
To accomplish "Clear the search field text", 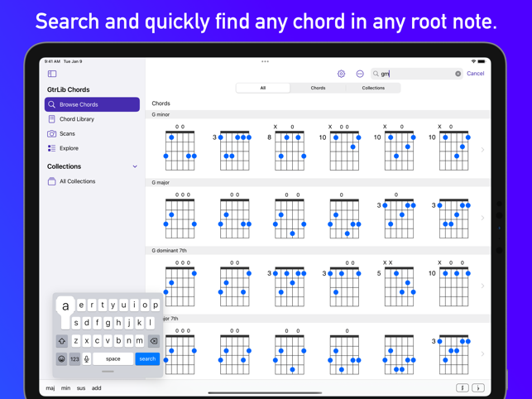I will pos(458,74).
